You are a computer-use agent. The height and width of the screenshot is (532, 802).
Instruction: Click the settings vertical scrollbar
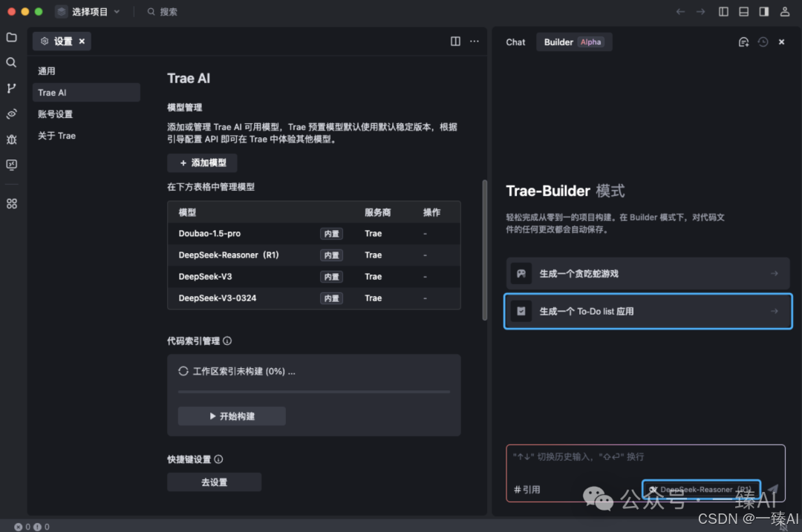coord(484,250)
